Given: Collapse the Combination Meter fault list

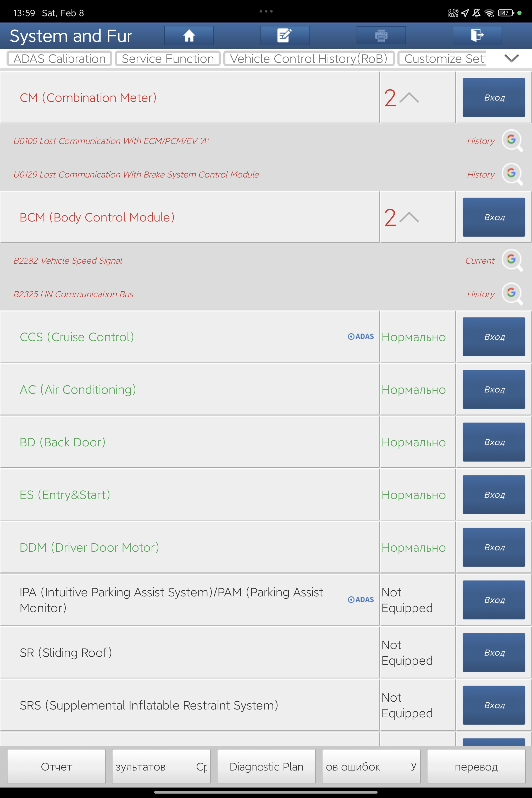Looking at the screenshot, I should 409,98.
